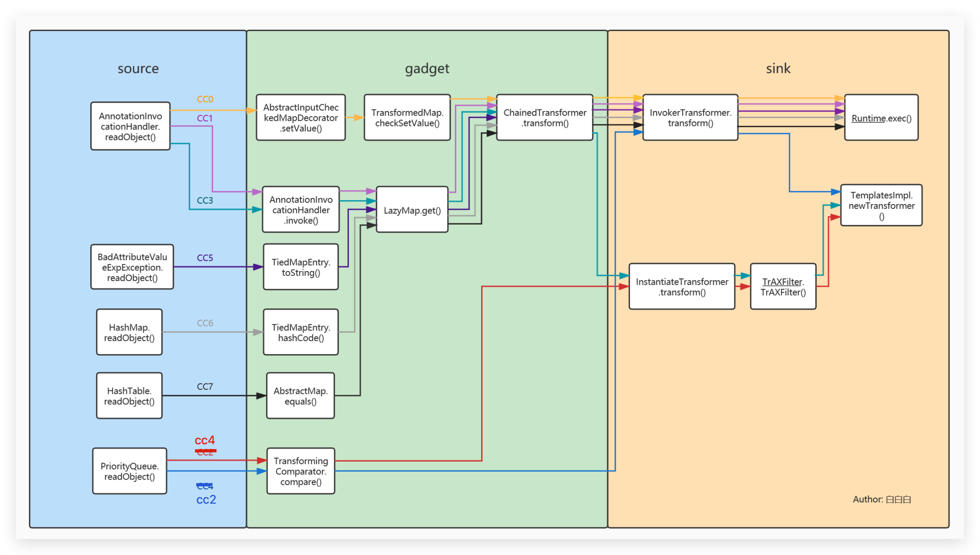This screenshot has width=980, height=555.
Task: Select the HashTable.readObject() node
Action: (x=129, y=395)
